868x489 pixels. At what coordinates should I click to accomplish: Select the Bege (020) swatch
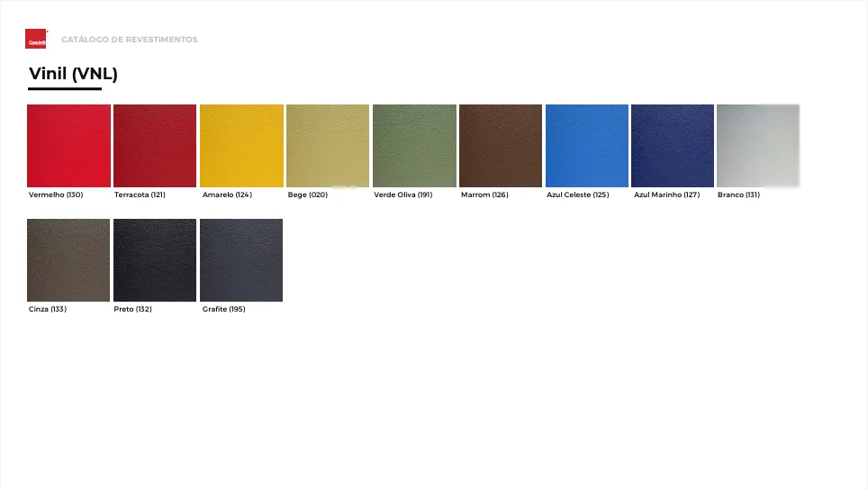click(328, 146)
